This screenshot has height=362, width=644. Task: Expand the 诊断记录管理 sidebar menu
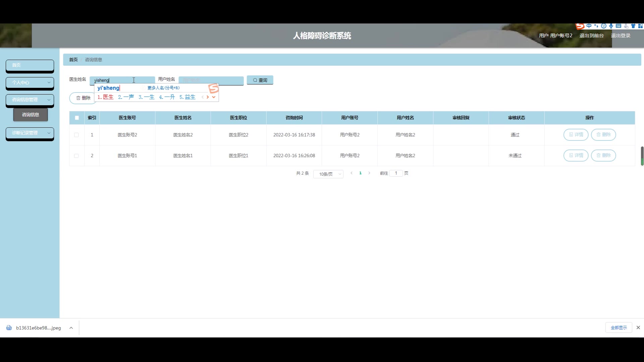click(x=30, y=133)
